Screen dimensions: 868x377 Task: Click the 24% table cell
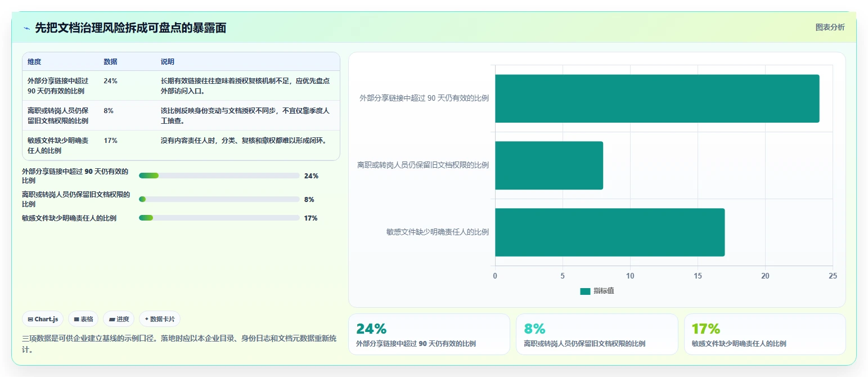pos(110,81)
